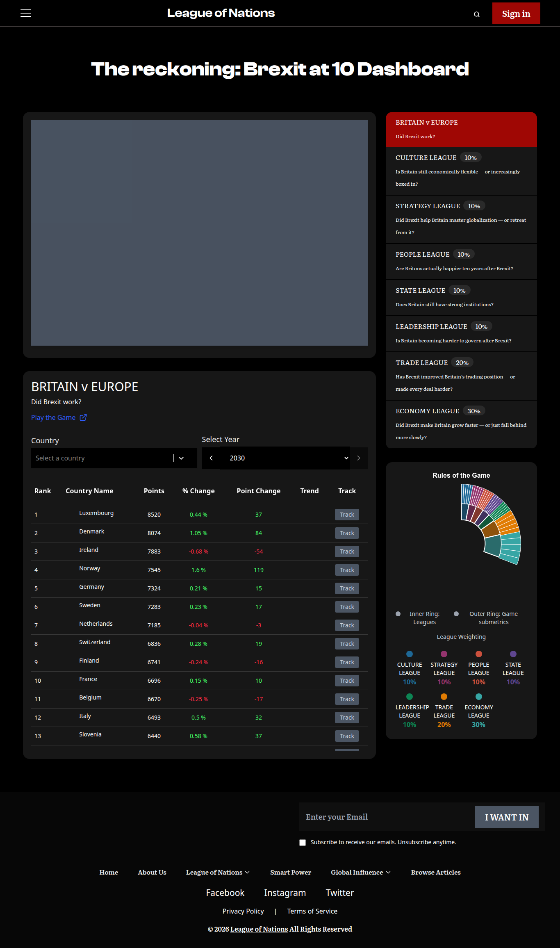The width and height of the screenshot is (560, 948).
Task: Track Sweden row
Action: 347,607
